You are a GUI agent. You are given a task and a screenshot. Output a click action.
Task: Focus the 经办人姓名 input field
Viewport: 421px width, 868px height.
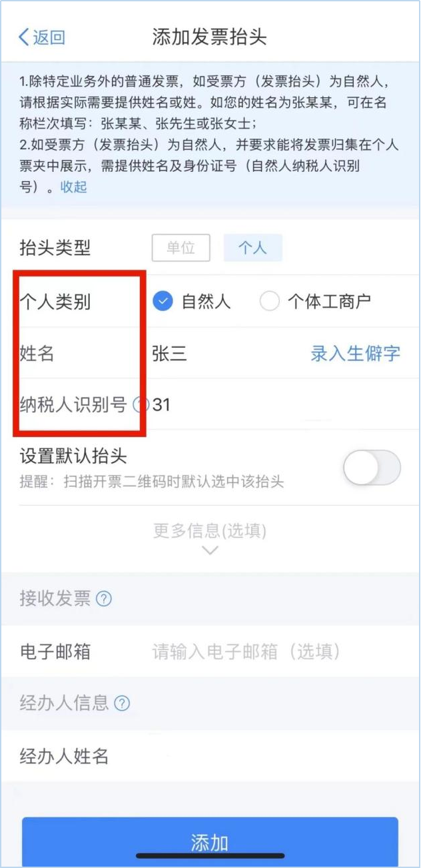(276, 756)
